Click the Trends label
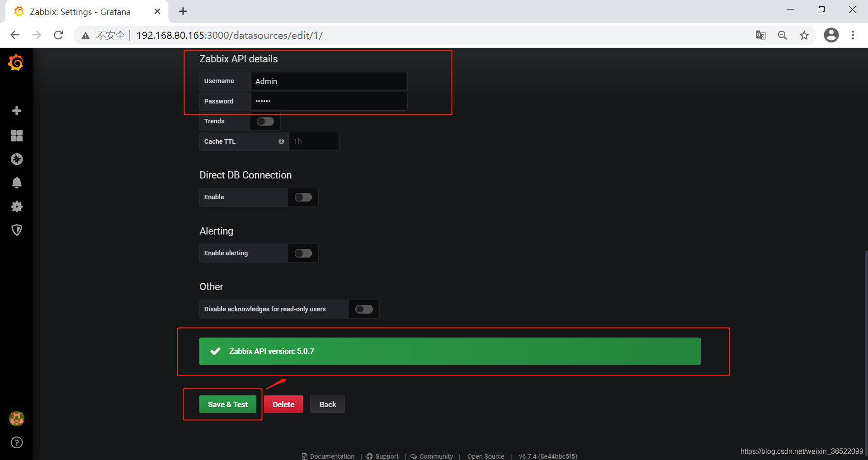The height and width of the screenshot is (460, 868). point(214,121)
